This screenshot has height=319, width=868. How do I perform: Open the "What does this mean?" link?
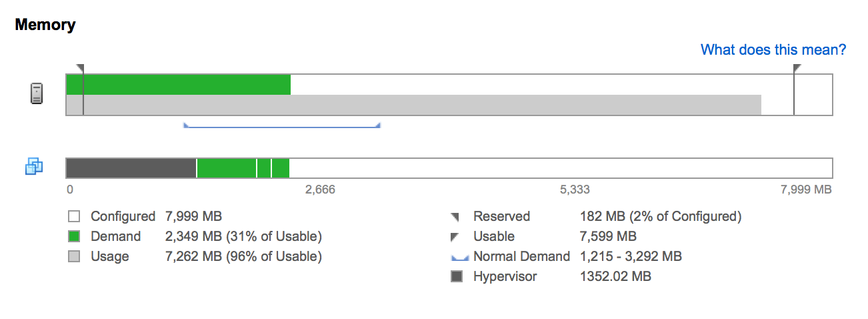coord(773,50)
